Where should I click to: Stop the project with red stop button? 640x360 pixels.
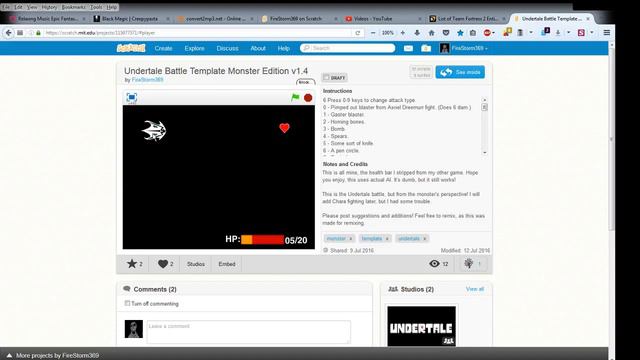[308, 98]
